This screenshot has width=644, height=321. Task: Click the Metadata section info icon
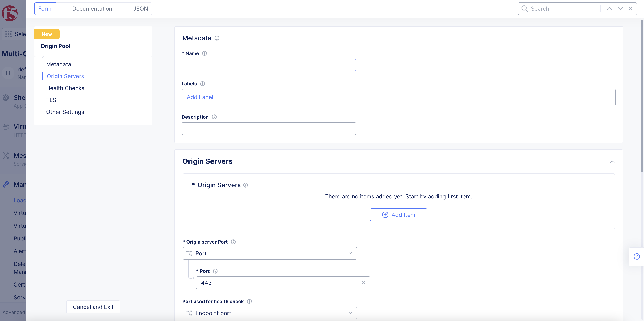pos(217,38)
